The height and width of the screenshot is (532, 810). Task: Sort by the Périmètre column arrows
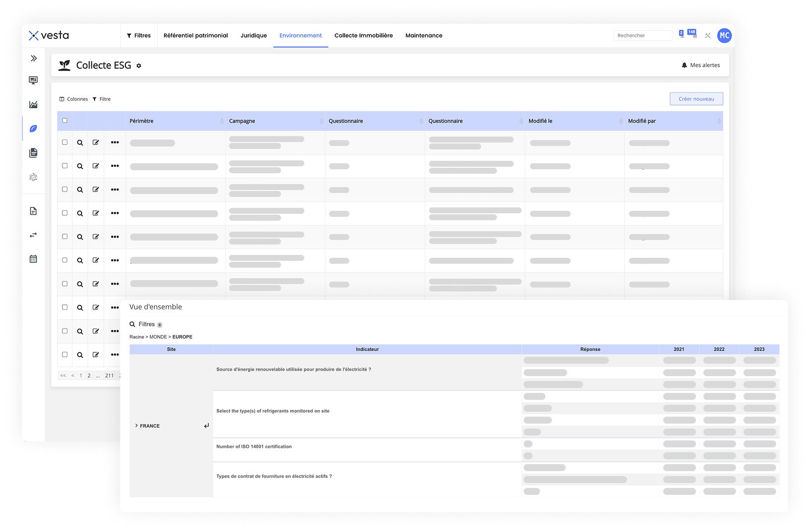point(221,121)
